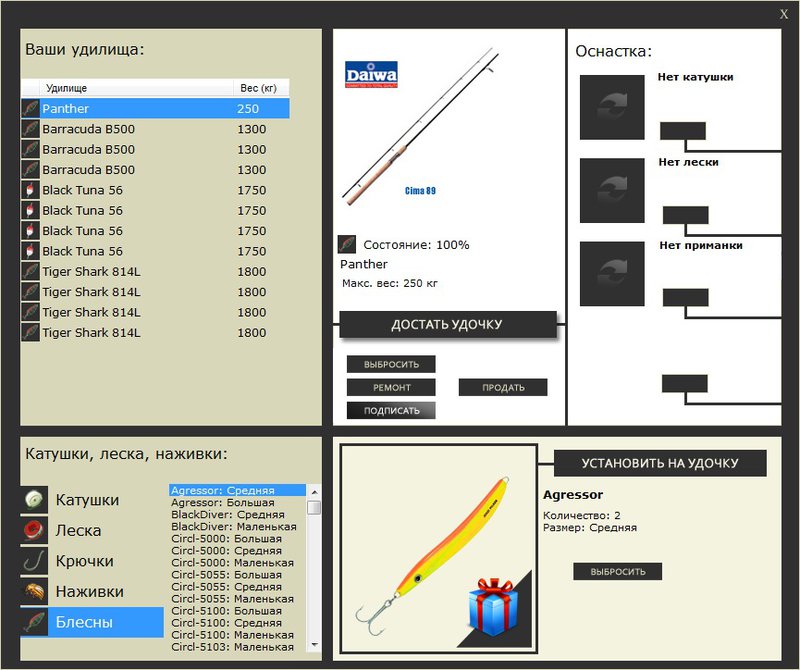Click the Panther rod row icon
Viewport: 800px width, 670px height.
(30, 108)
